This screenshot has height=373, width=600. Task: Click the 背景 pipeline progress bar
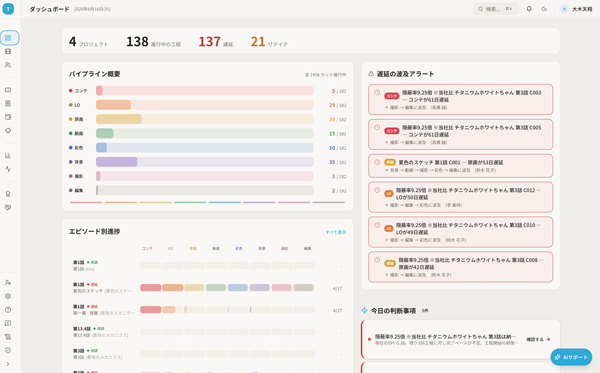pos(205,162)
